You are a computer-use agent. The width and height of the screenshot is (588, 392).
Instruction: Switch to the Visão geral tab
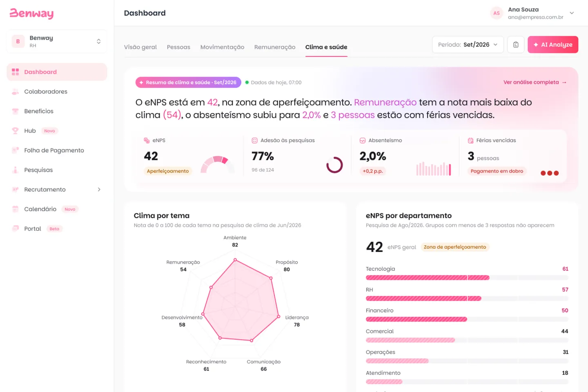[140, 47]
